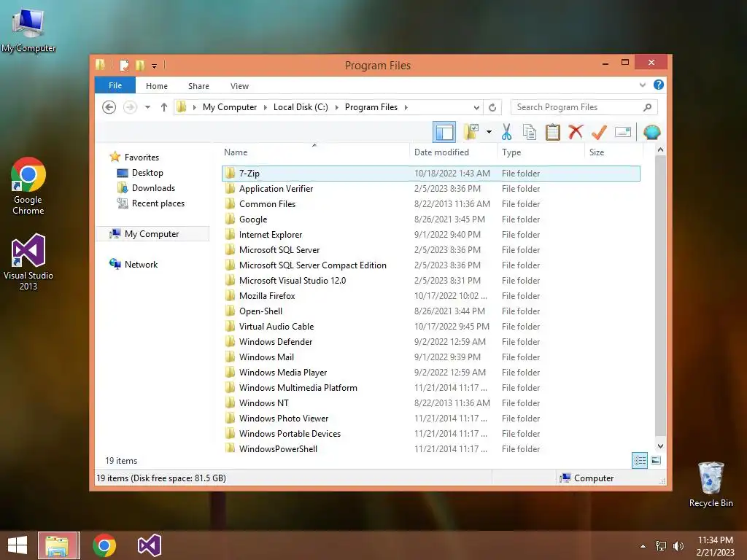Open the Customize Quick Access Toolbar dropdown
This screenshot has height=560, width=747.
point(155,66)
